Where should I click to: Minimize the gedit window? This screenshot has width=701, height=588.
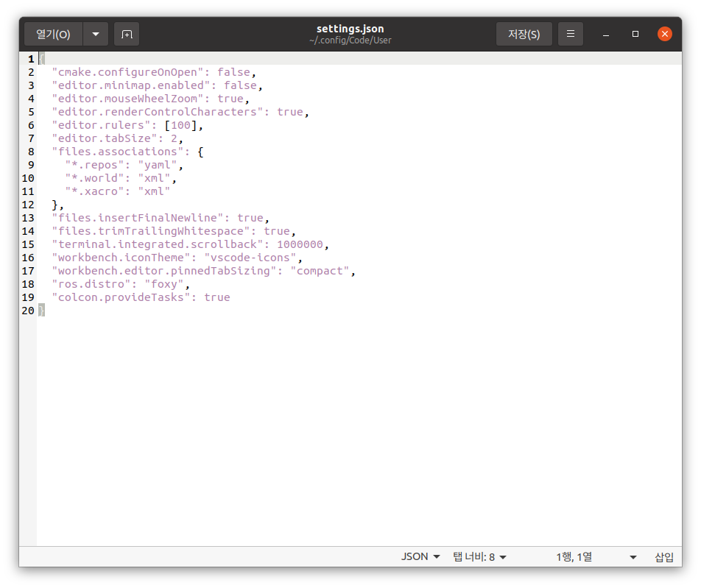(606, 35)
